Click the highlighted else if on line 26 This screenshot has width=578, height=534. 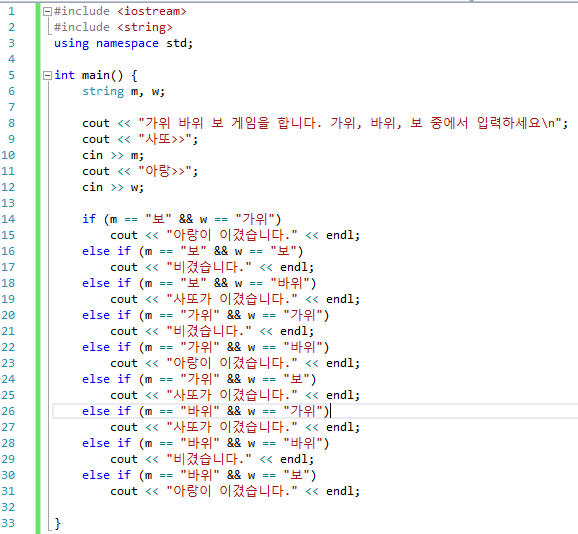(205, 411)
